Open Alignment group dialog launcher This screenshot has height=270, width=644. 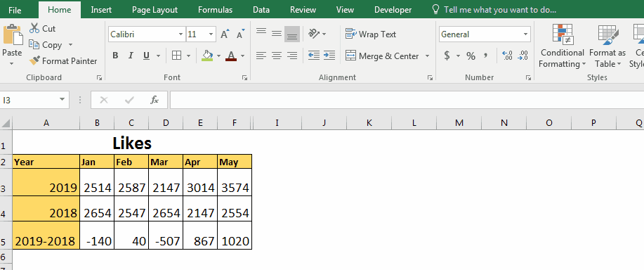(x=430, y=77)
